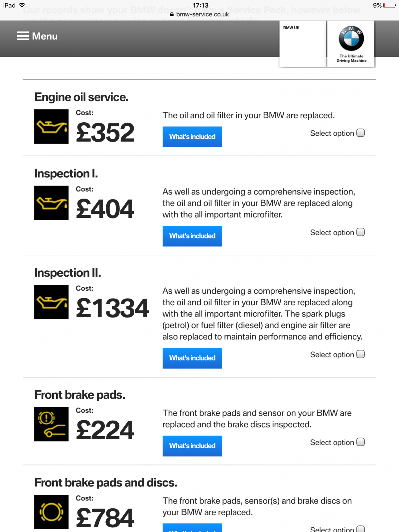Tick Select option for Front brake pads
399x532 pixels.
click(x=360, y=442)
